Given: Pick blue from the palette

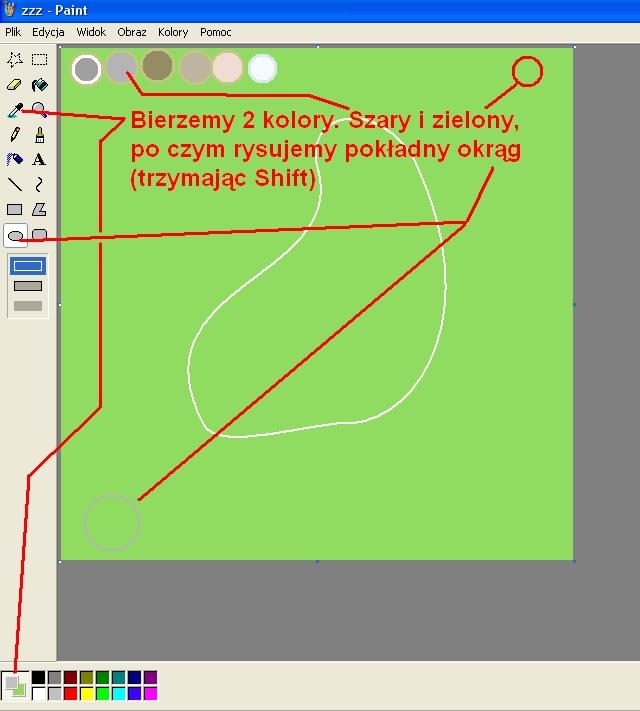Looking at the screenshot, I should point(134,693).
